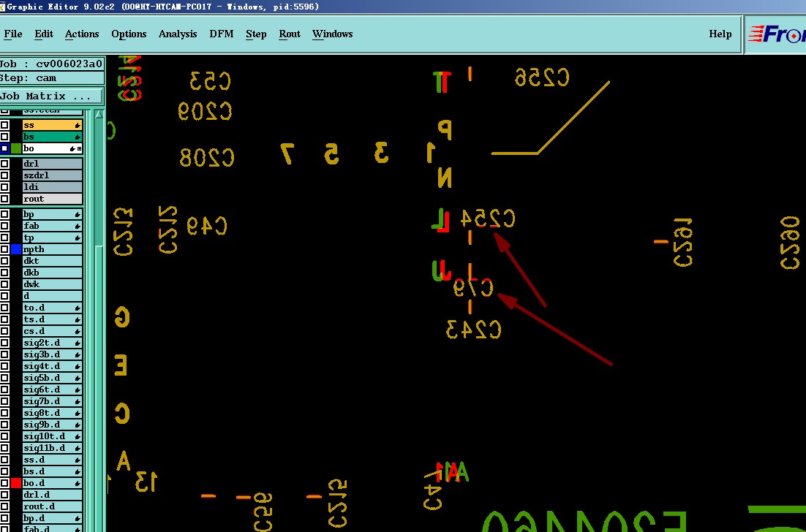The image size is (806, 532).
Task: Click the hand icon on sig2t.d layer
Action: pyautogui.click(x=77, y=343)
